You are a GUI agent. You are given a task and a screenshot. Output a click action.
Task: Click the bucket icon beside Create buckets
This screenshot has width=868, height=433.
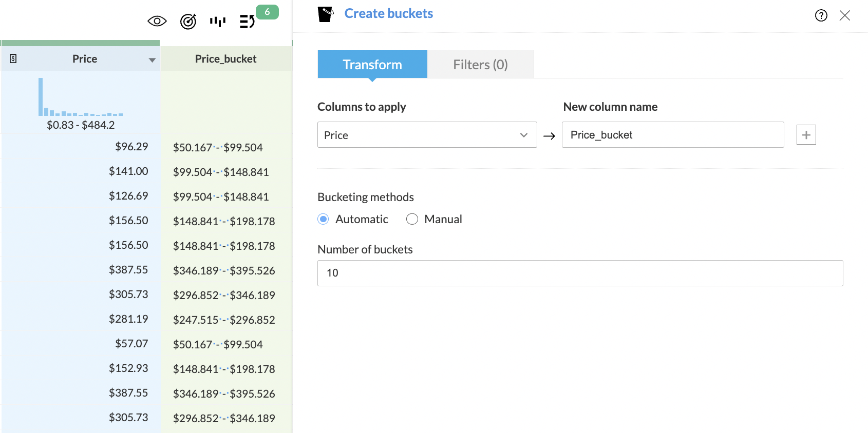click(326, 14)
